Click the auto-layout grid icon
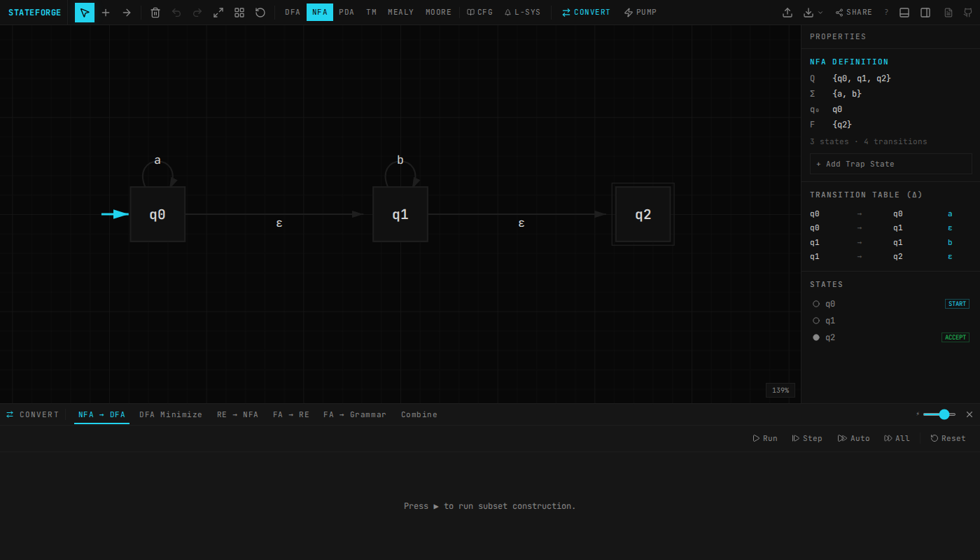Screen dimensions: 980x560 (x=239, y=13)
